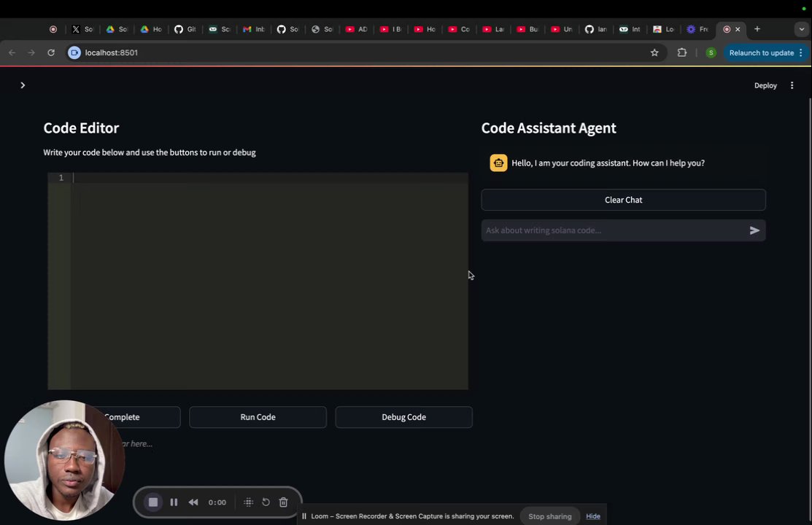Click the Run Code button
The image size is (812, 525).
pyautogui.click(x=258, y=417)
